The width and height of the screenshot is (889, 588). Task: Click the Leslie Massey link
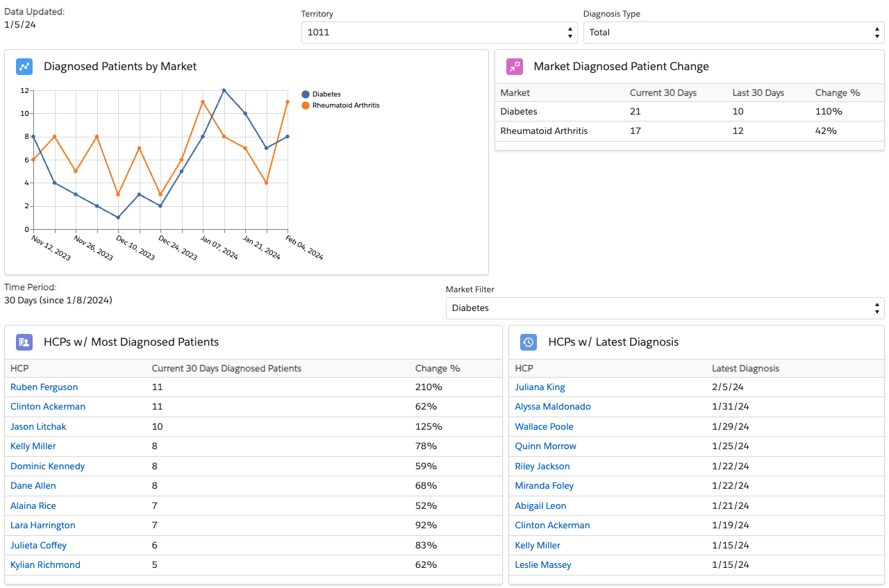(x=542, y=565)
